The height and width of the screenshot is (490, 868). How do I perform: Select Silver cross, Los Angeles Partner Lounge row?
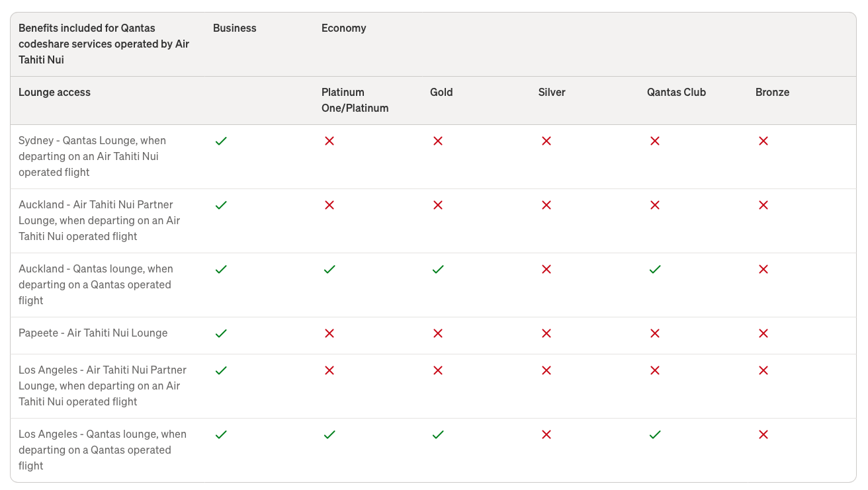click(546, 370)
